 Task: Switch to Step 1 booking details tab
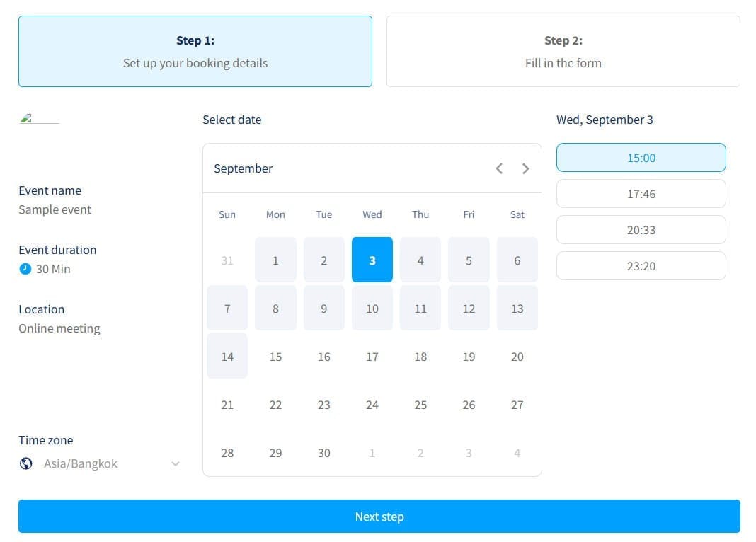click(195, 52)
